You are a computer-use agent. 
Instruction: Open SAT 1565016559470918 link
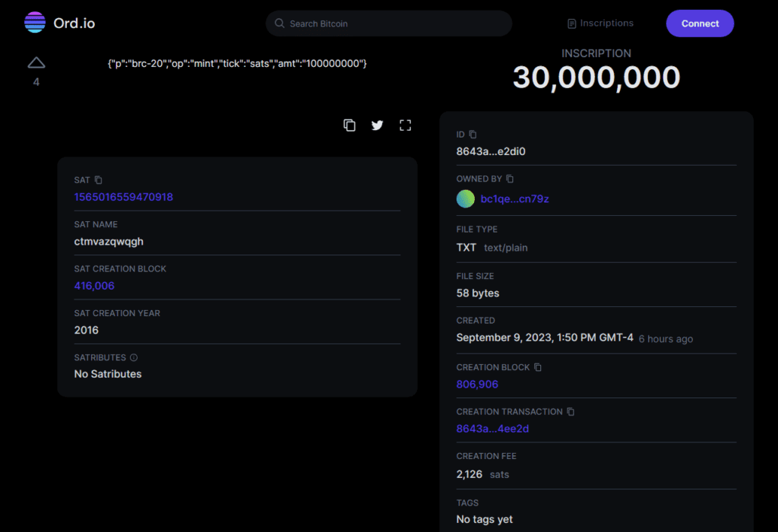[124, 197]
